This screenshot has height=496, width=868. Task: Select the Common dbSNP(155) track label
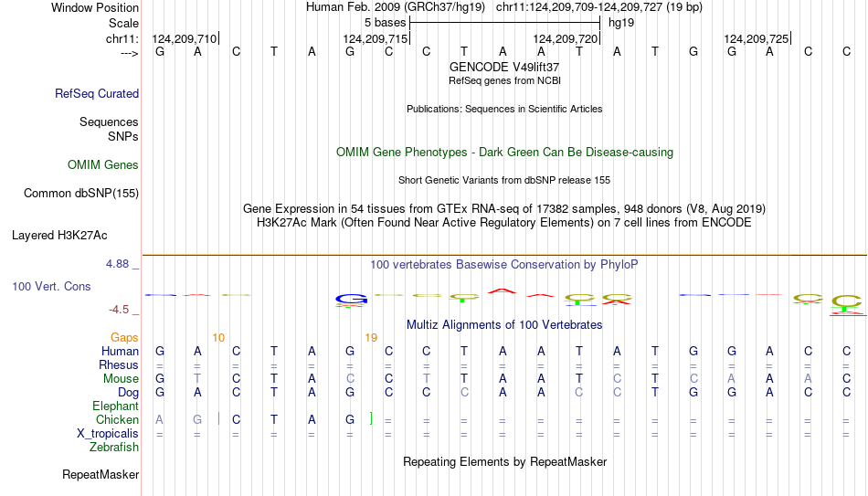click(81, 194)
